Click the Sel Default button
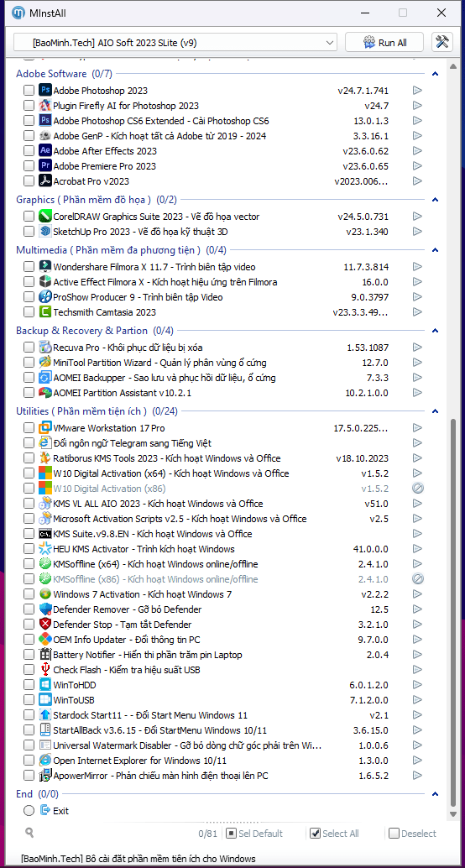 254,833
